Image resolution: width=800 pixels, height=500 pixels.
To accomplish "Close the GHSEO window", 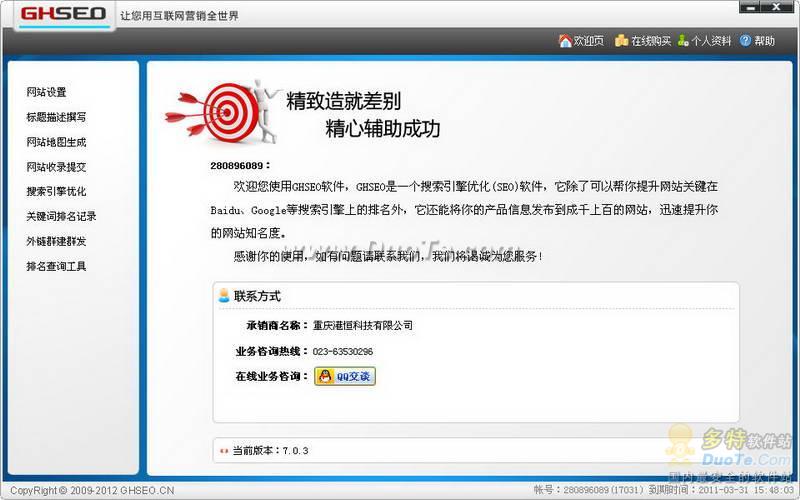I will pos(778,7).
